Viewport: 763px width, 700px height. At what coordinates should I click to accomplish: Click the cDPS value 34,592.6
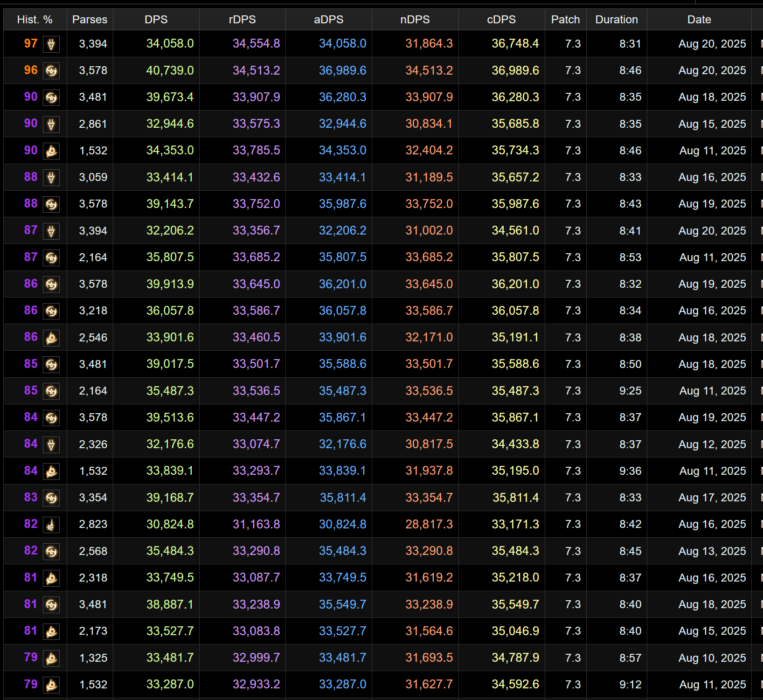pos(515,684)
